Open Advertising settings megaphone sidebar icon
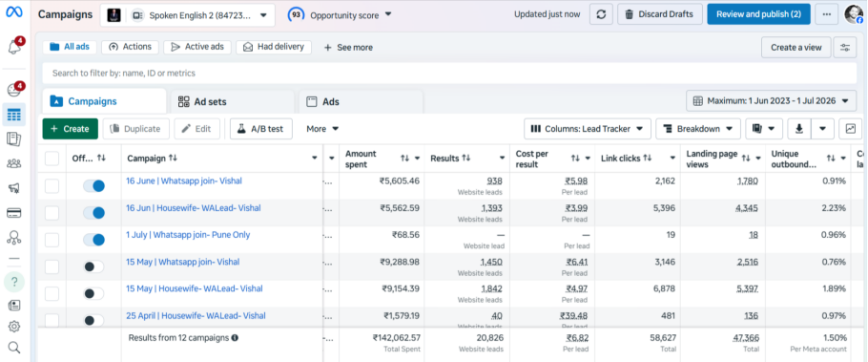The height and width of the screenshot is (362, 868). [x=14, y=188]
